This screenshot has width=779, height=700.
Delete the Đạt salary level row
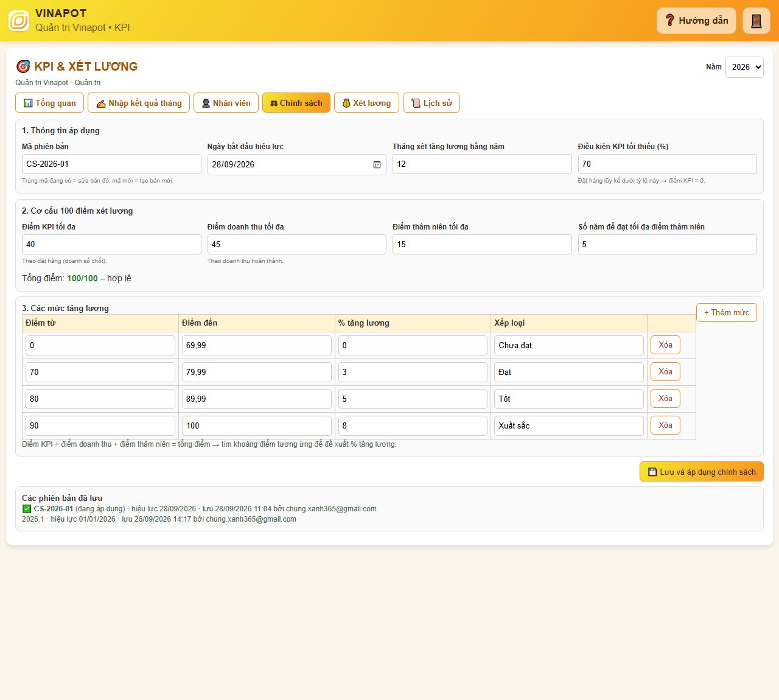665,372
